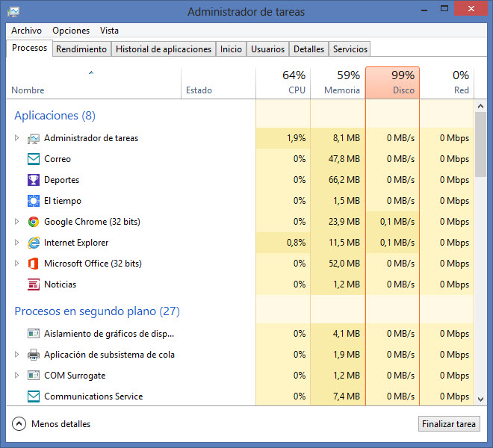Open the Opciones menu
This screenshot has height=448, width=493.
pos(71,31)
